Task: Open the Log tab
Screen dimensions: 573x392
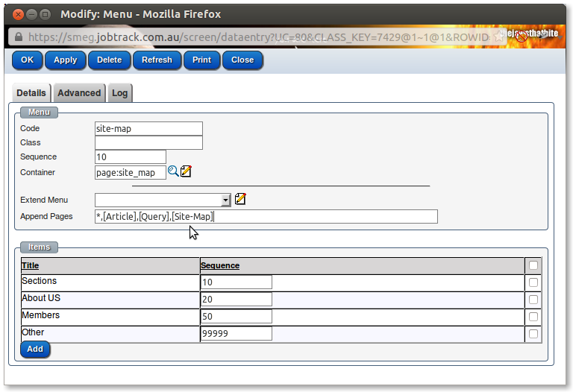Action: (x=119, y=93)
